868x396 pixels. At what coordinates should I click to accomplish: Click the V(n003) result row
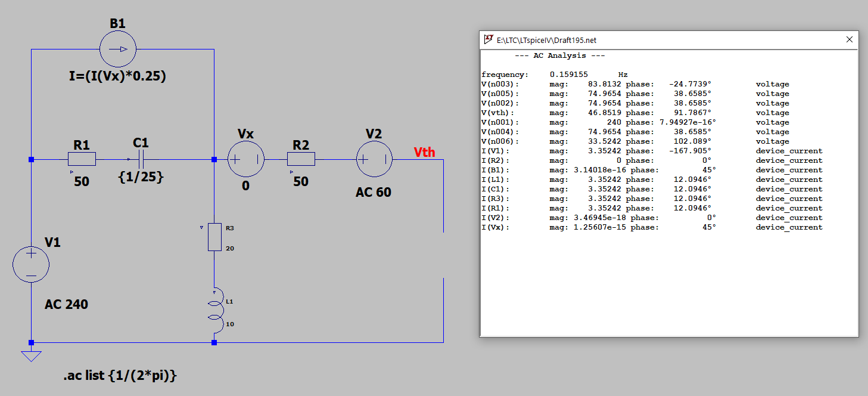click(x=635, y=84)
